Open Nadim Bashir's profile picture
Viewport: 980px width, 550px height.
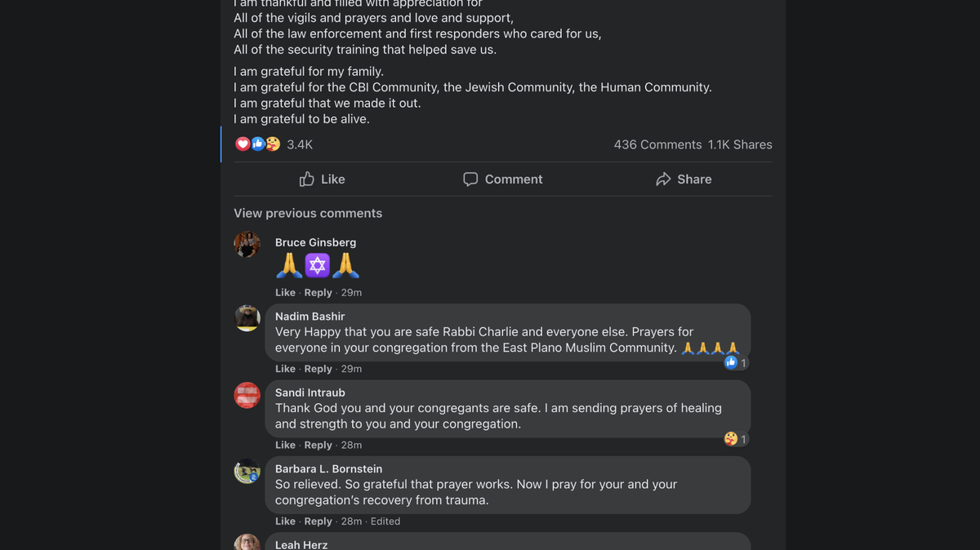247,318
